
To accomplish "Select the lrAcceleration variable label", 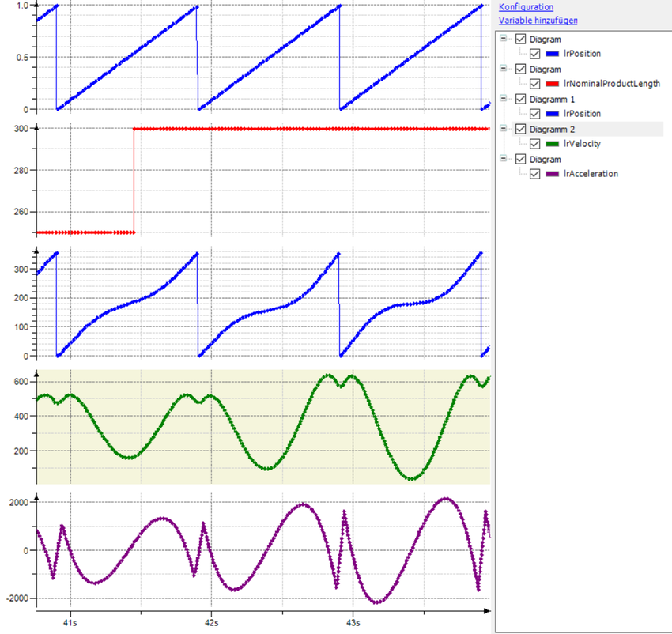I will 591,174.
